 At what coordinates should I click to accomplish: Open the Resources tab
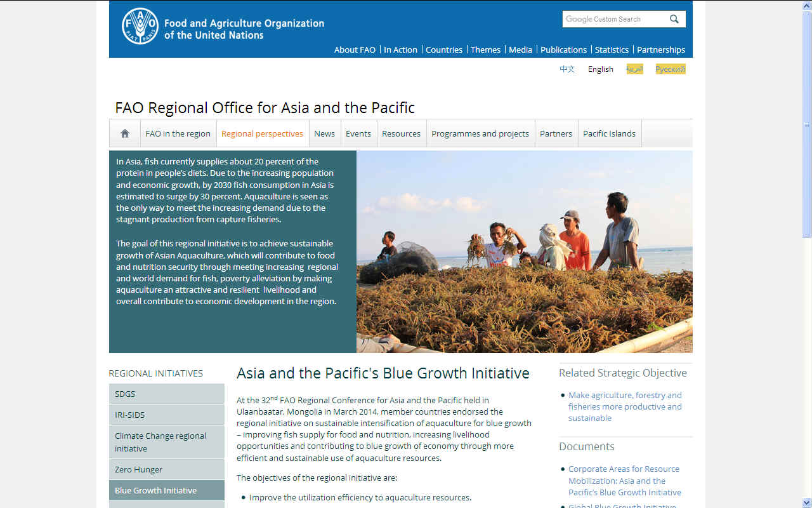click(x=402, y=133)
